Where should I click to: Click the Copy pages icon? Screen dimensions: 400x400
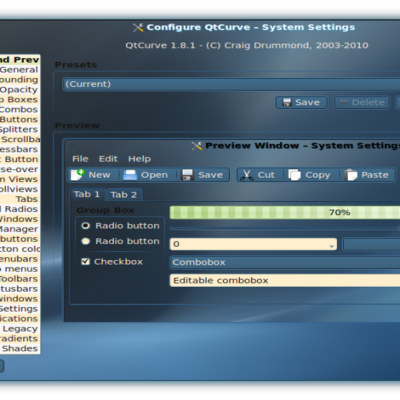tap(294, 175)
